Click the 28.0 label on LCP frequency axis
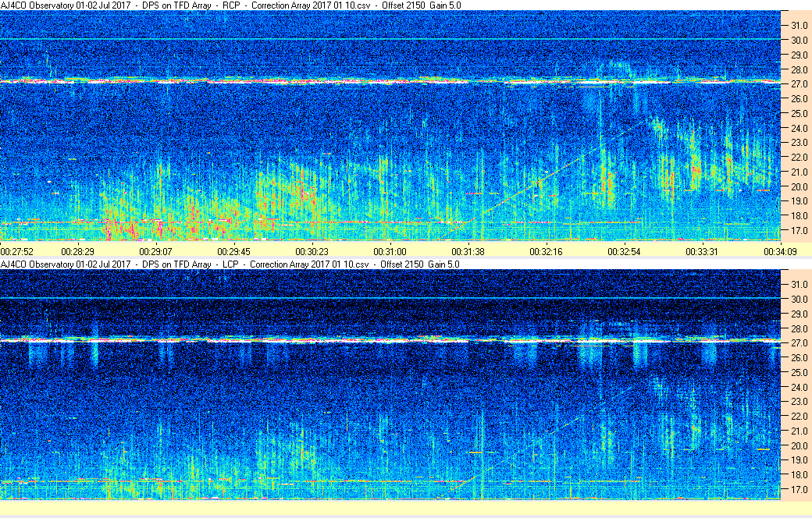Viewport: 812px width, 518px height. [x=799, y=328]
